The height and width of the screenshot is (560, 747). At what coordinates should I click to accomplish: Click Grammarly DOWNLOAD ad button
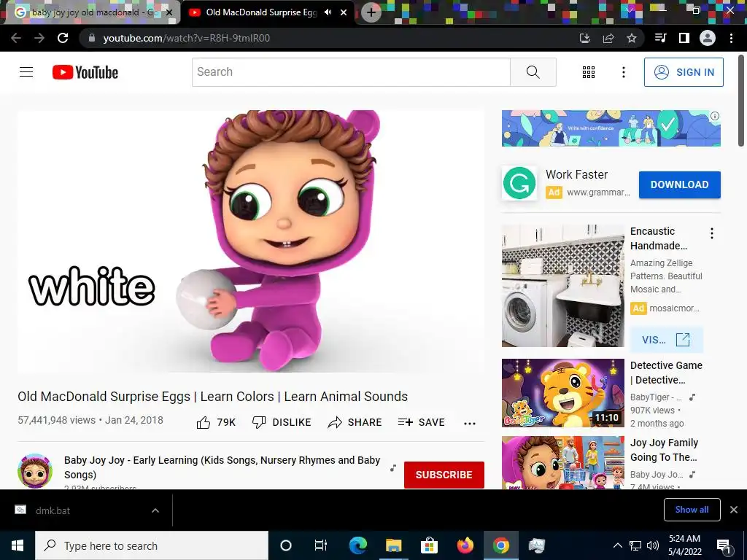[x=679, y=184]
